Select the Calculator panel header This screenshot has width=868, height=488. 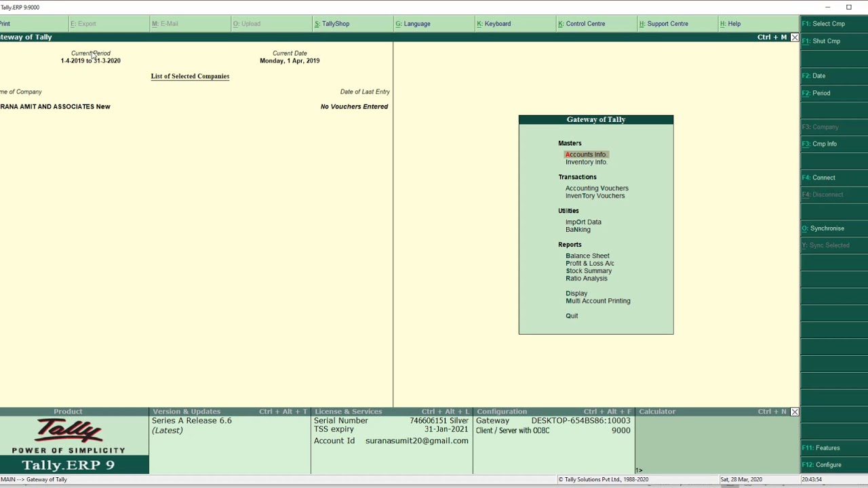(x=712, y=411)
